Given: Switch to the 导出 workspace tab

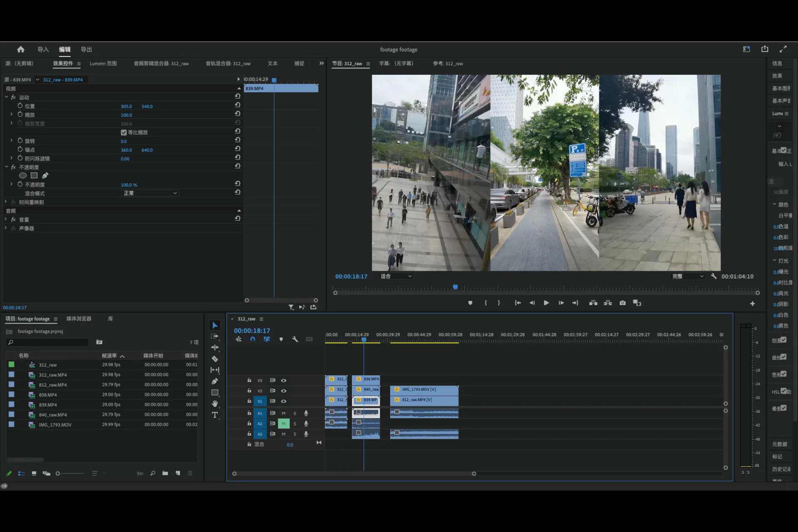Looking at the screenshot, I should click(86, 49).
